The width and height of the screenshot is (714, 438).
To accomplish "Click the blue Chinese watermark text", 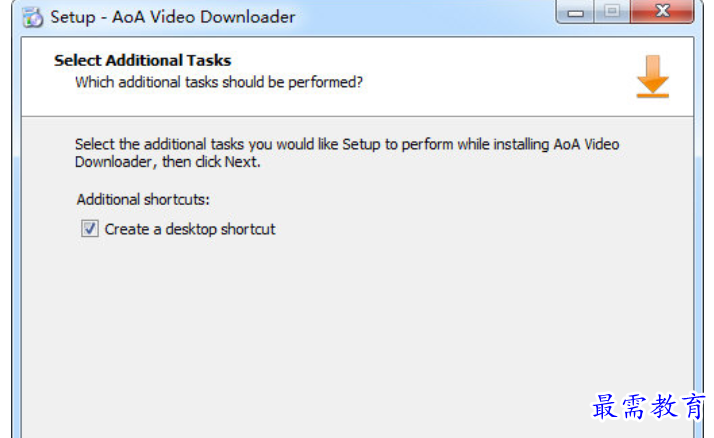I will (x=648, y=406).
